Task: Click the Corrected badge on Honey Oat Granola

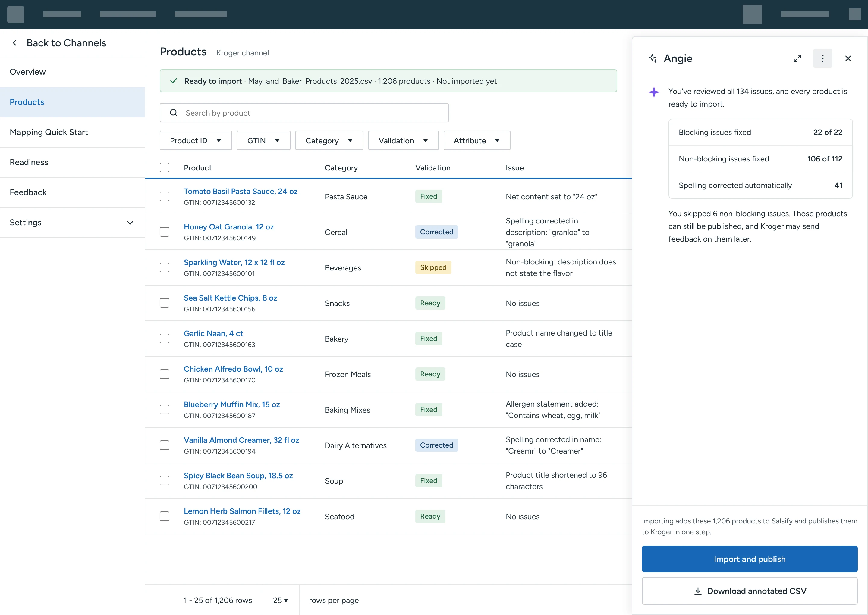Action: (436, 232)
